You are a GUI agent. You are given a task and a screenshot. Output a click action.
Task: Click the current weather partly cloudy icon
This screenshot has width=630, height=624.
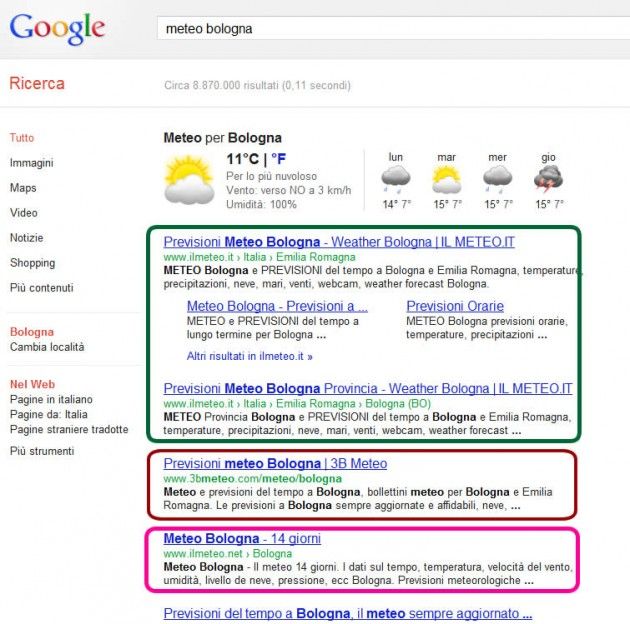188,180
